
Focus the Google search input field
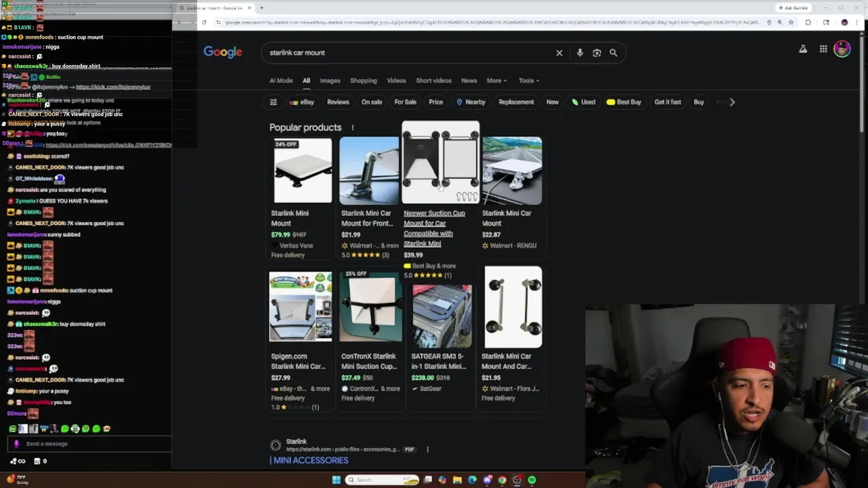[407, 53]
